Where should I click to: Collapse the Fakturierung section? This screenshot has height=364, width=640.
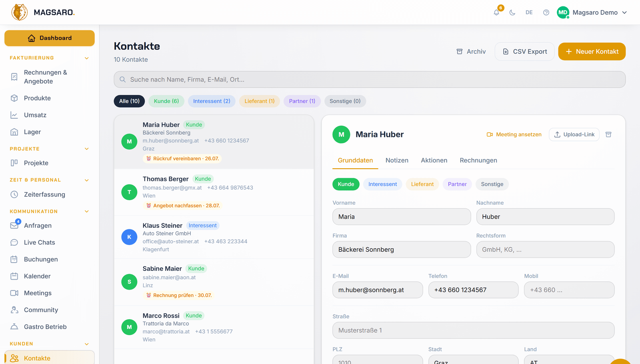[x=87, y=58]
